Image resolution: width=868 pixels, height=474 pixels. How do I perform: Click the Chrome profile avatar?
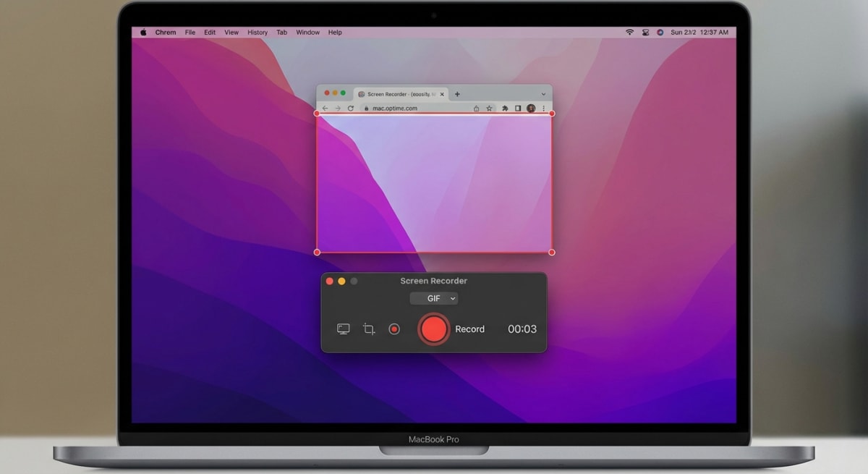531,107
